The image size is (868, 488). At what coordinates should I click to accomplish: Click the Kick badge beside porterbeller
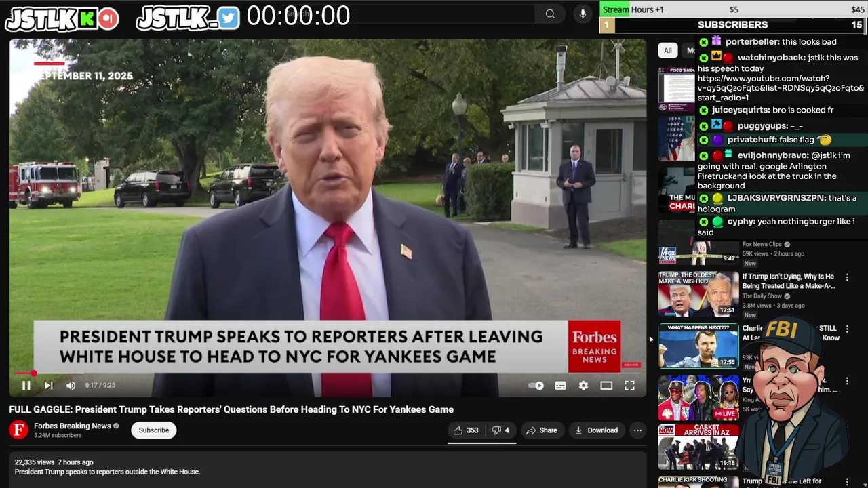pyautogui.click(x=704, y=42)
